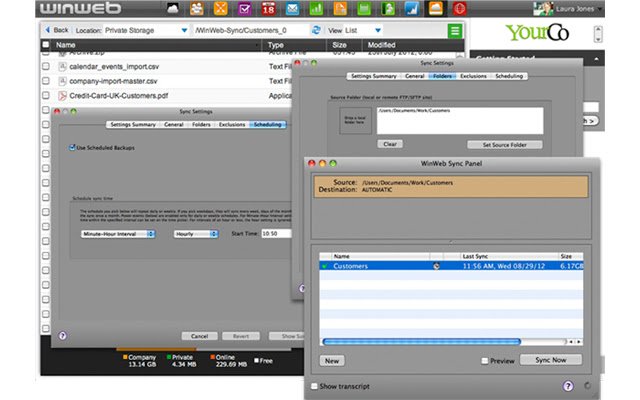This screenshot has height=400, width=640.
Task: Check the calendar_events_import.csv checkbox
Action: coord(46,66)
